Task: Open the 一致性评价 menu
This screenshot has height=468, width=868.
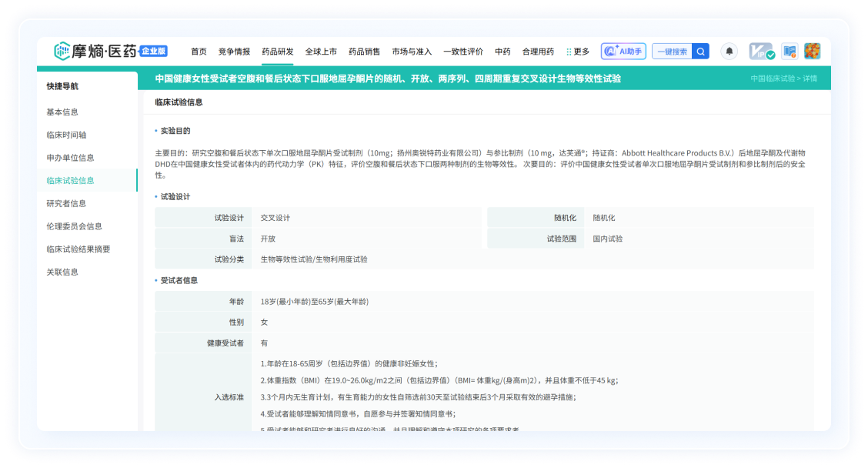Action: click(x=463, y=52)
